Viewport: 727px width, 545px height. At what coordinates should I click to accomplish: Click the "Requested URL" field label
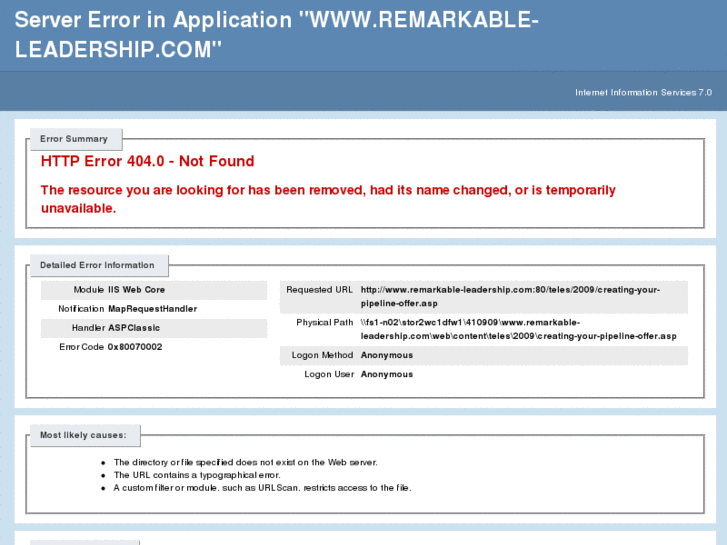[319, 290]
